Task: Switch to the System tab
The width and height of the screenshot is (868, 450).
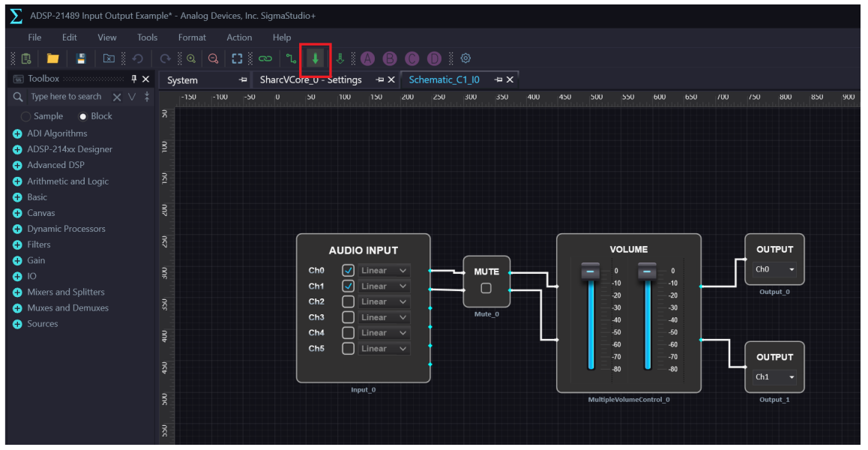Action: coord(183,80)
